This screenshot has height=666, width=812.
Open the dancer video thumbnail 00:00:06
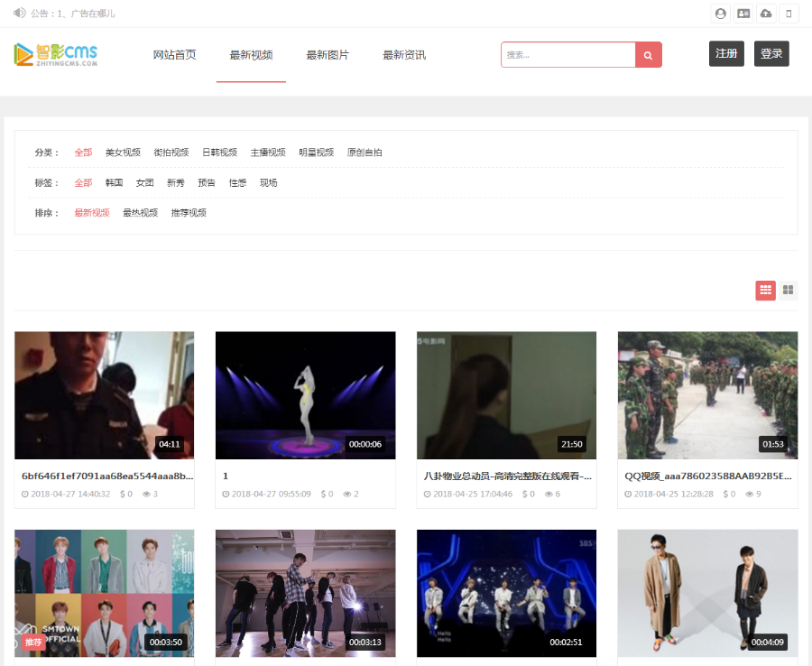click(x=306, y=395)
